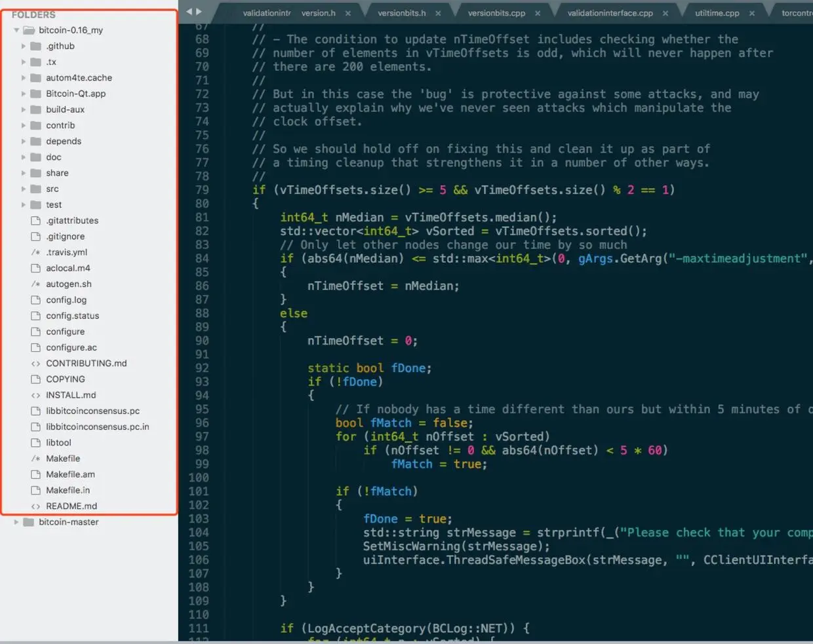The height and width of the screenshot is (644, 813).
Task: Expand the autom4te.cache folder arrow
Action: click(x=24, y=77)
